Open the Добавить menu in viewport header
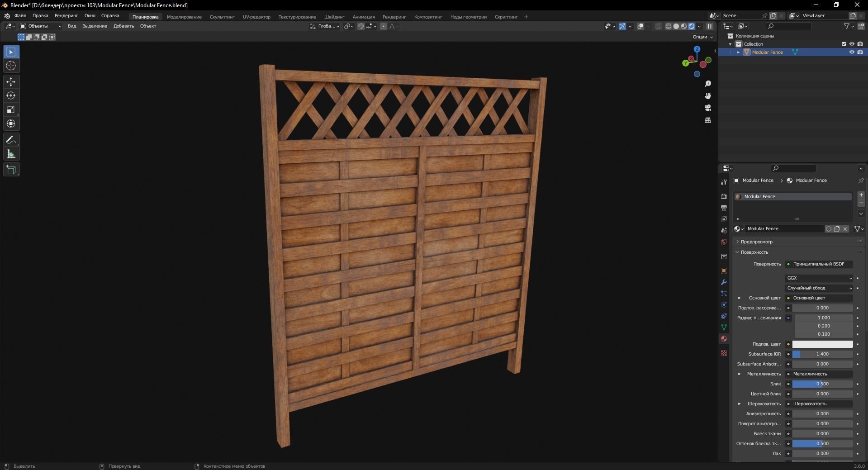This screenshot has width=868, height=470. [x=123, y=26]
